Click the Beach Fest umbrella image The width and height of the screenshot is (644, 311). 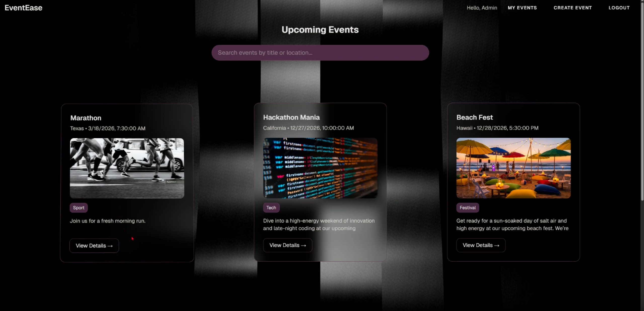click(513, 168)
